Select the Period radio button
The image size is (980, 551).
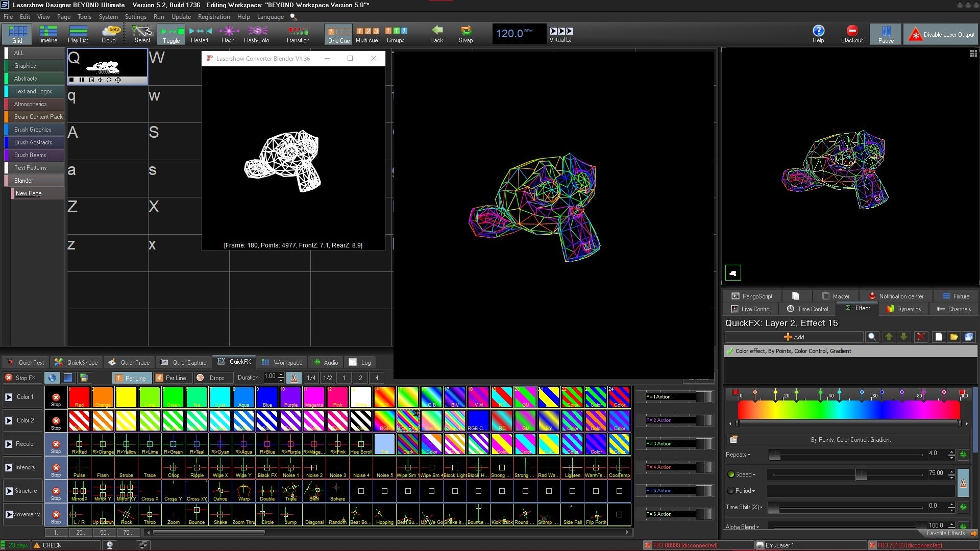coord(730,491)
